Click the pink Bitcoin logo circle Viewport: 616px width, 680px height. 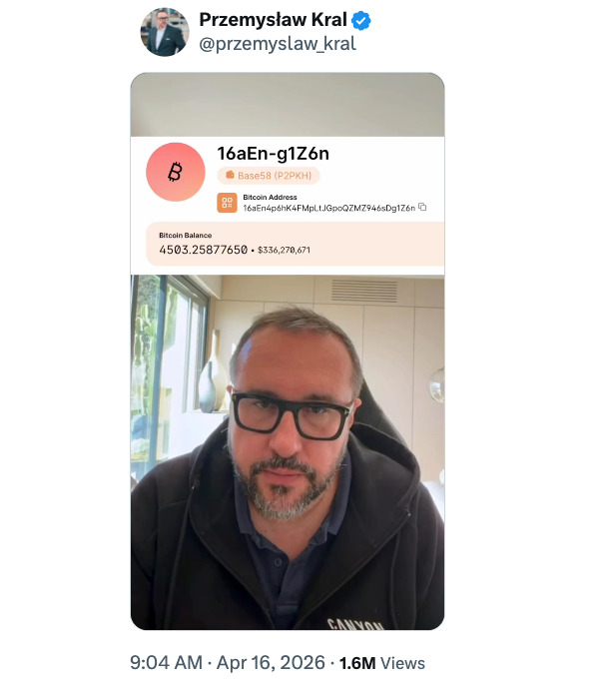[x=175, y=172]
